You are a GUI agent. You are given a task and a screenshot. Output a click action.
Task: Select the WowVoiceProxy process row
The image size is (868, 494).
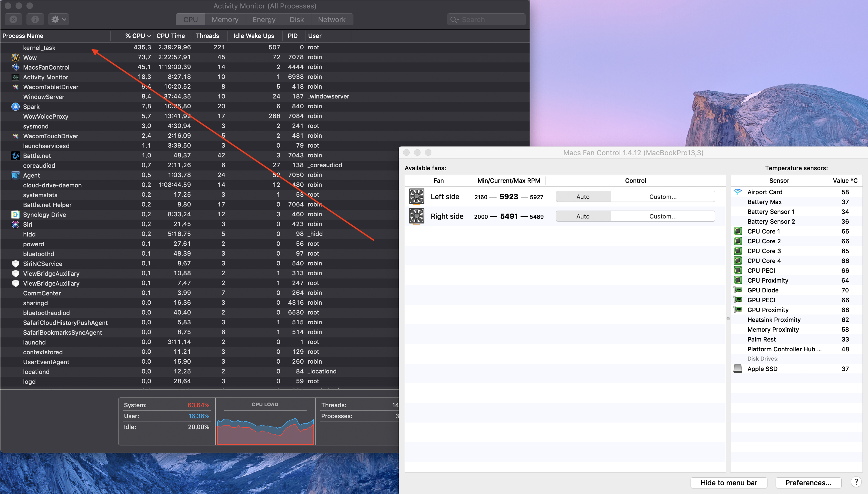265,116
